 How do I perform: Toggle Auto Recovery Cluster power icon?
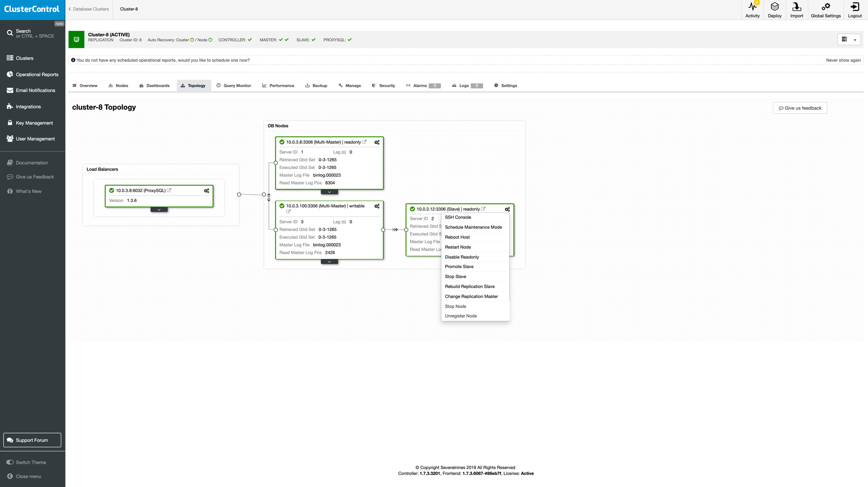(192, 40)
